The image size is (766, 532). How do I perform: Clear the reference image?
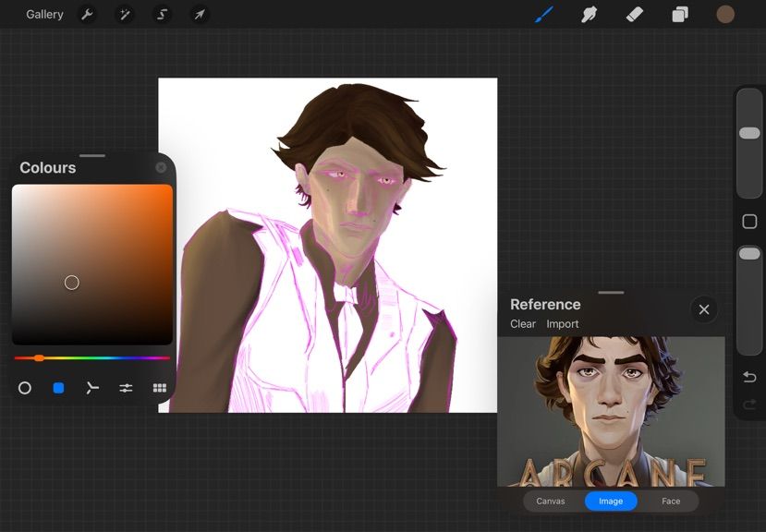tap(523, 324)
